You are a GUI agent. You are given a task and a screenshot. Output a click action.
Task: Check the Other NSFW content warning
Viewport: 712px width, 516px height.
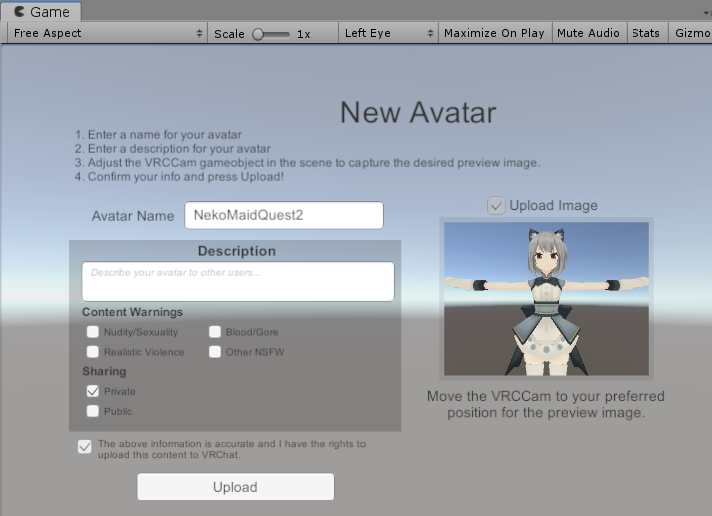tap(215, 352)
